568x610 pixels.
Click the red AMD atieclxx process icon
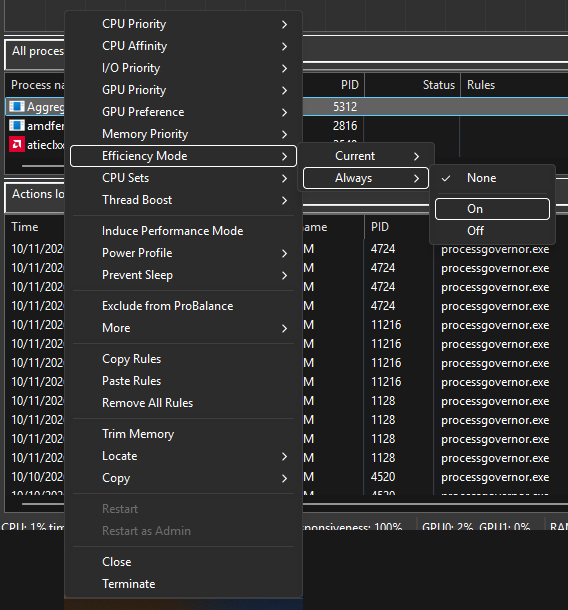point(17,145)
